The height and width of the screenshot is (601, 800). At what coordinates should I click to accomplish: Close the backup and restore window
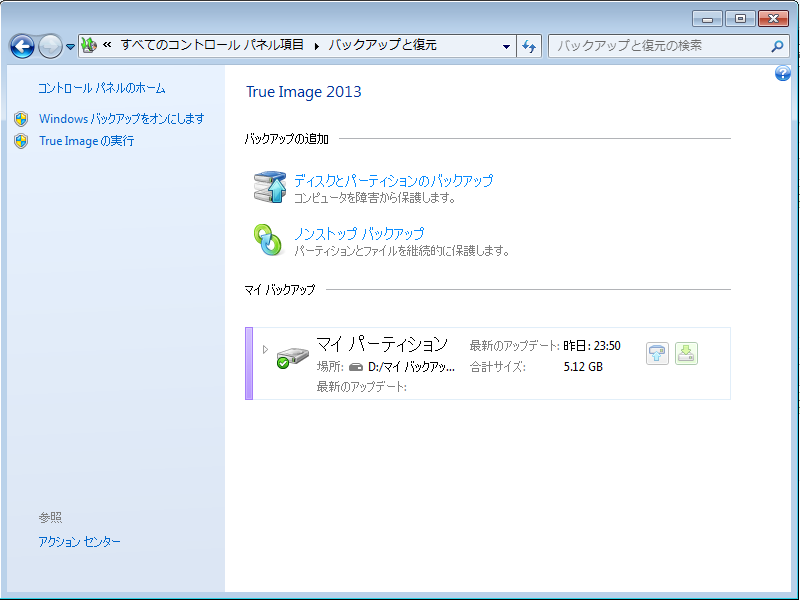(x=773, y=19)
